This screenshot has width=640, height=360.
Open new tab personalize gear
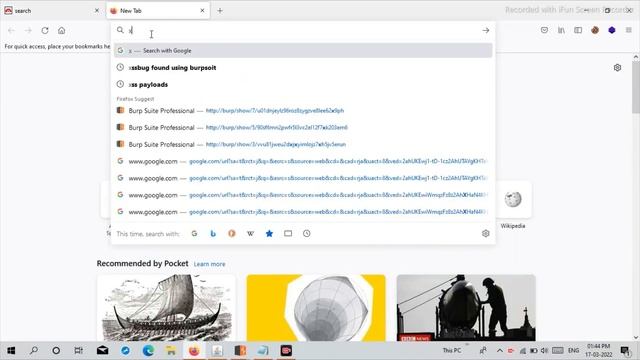(x=617, y=68)
